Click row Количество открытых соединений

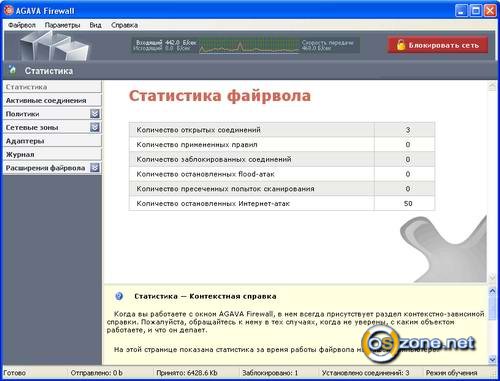(282, 130)
